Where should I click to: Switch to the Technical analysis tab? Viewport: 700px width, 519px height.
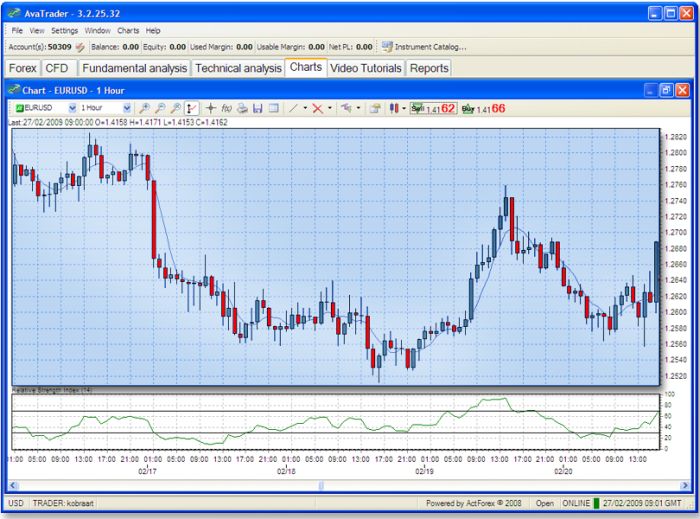(238, 68)
